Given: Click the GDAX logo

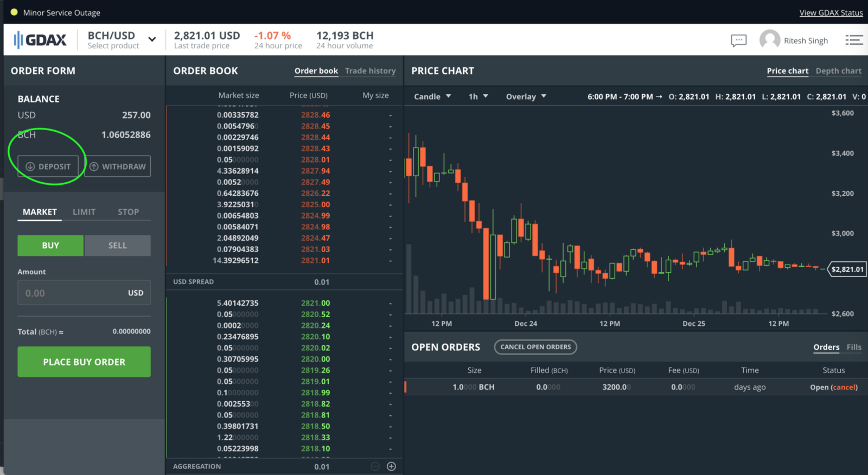Looking at the screenshot, I should [40, 40].
